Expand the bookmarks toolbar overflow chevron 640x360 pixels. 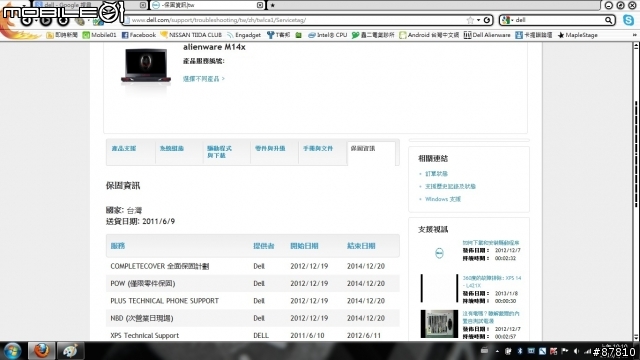coord(634,35)
